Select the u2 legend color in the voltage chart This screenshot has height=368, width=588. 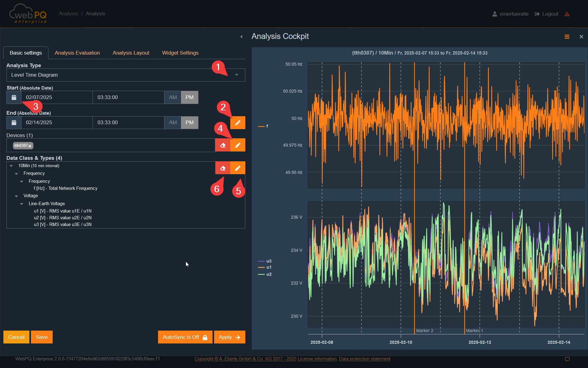coord(261,274)
